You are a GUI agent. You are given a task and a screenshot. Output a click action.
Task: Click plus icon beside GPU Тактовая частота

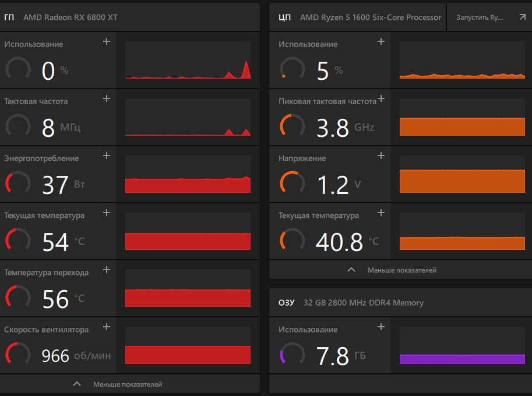[x=107, y=99]
